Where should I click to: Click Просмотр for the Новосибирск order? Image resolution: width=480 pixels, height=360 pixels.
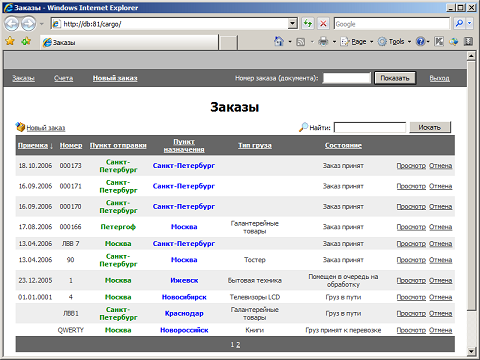[x=411, y=297]
